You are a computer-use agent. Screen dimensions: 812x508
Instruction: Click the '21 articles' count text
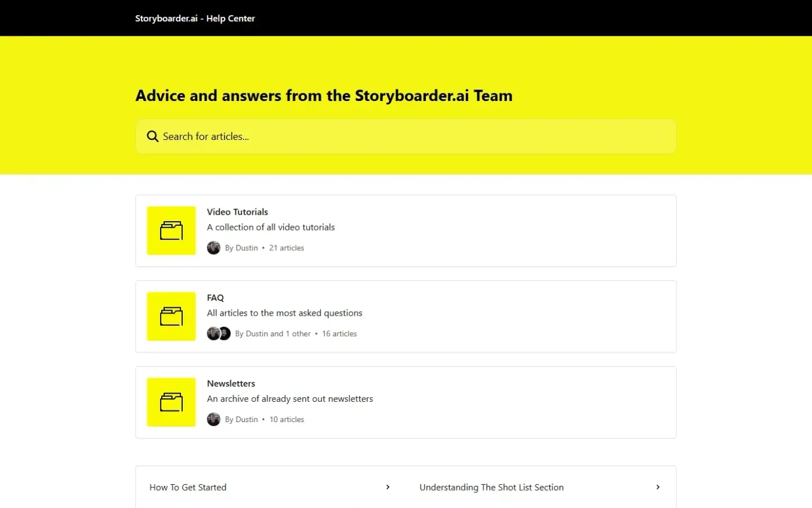(287, 248)
